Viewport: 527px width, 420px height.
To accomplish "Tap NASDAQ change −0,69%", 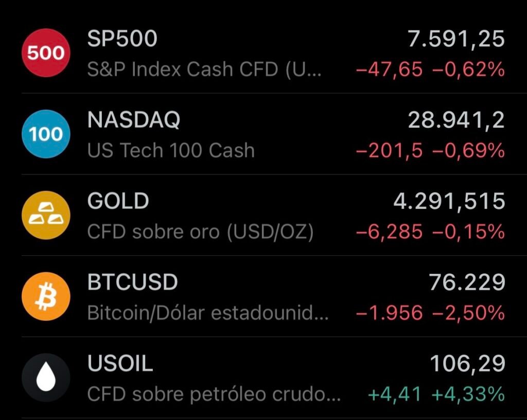I will click(x=468, y=150).
